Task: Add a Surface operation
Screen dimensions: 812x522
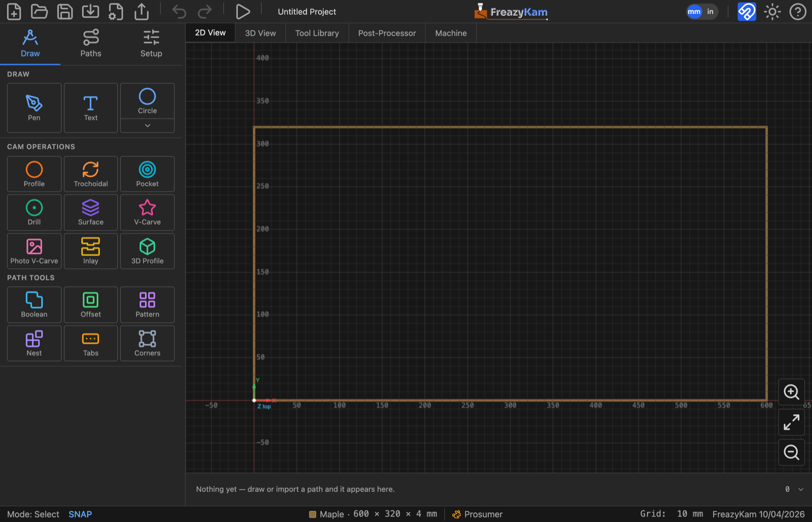Action: click(x=91, y=212)
